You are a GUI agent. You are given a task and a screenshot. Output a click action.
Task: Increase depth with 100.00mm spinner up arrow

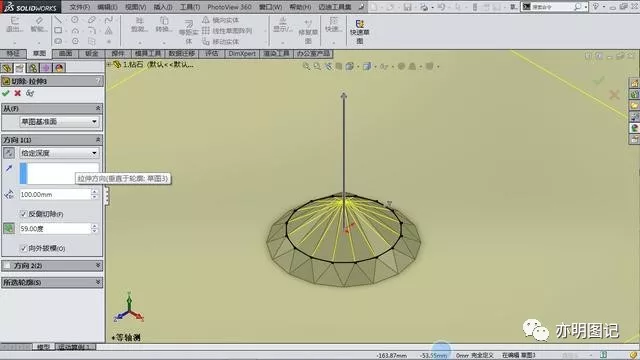94,191
